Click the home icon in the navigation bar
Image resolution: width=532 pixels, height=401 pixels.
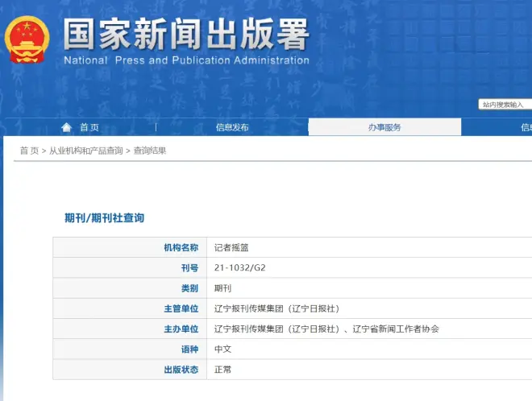pos(67,127)
